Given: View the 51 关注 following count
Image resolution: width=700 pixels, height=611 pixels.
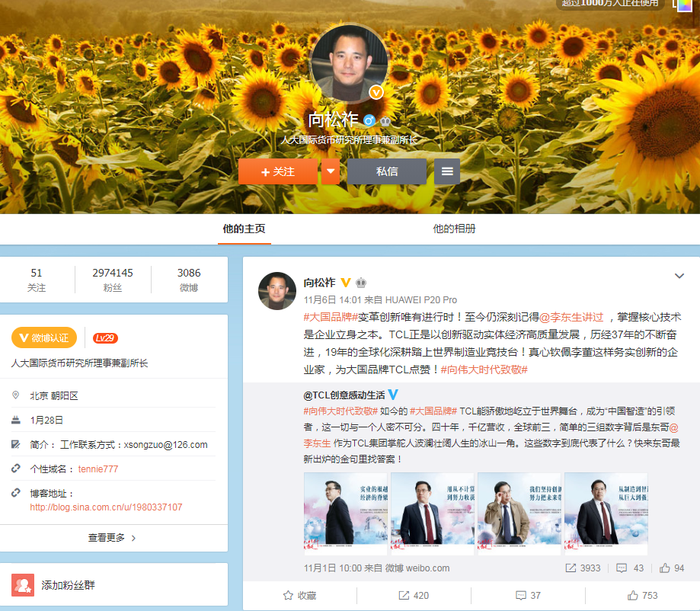Looking at the screenshot, I should 37,280.
